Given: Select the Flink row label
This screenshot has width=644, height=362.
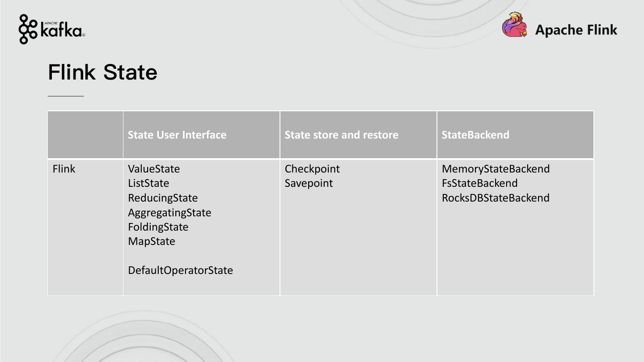Looking at the screenshot, I should coord(64,169).
